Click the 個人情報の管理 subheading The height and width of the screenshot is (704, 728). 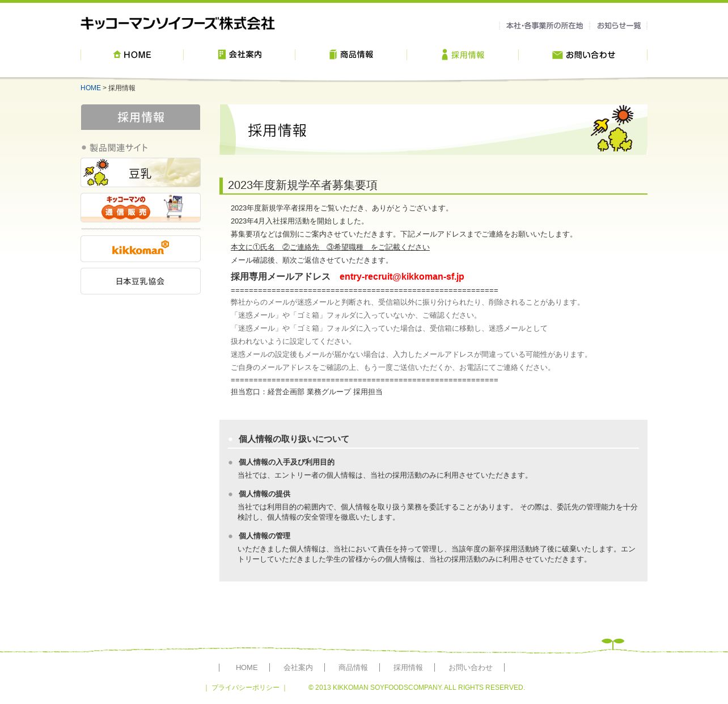(264, 536)
